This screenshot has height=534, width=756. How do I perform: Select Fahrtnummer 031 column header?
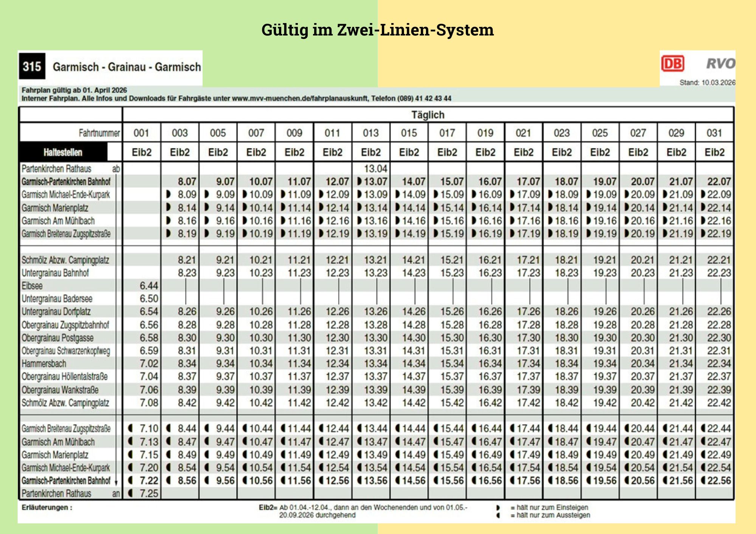(714, 133)
